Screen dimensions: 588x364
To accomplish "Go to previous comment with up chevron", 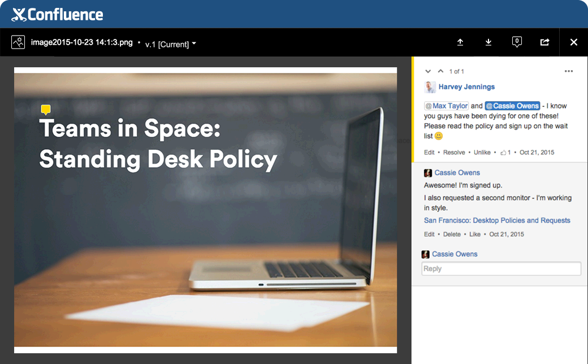I will pos(440,71).
